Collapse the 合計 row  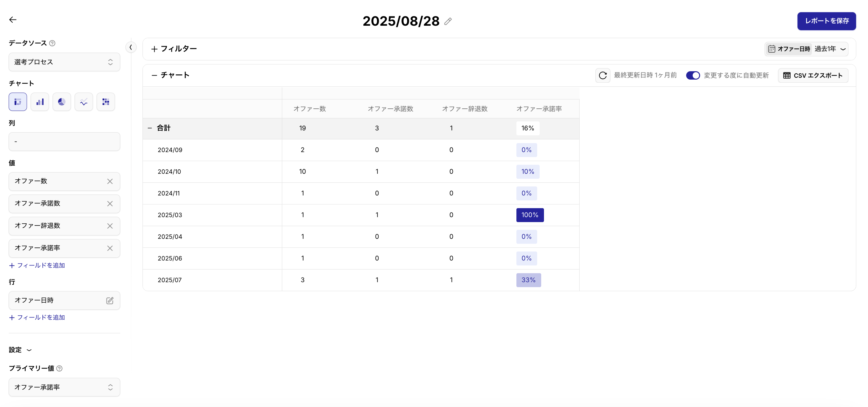150,128
